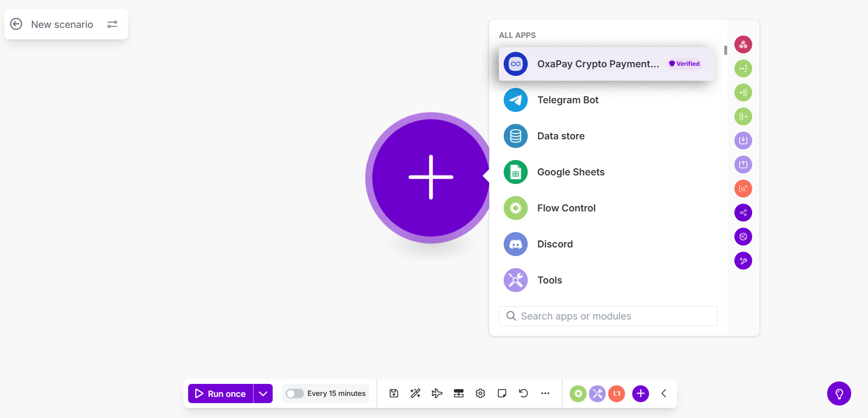
Task: Choose Telegram Bot from the apps list
Action: 568,100
